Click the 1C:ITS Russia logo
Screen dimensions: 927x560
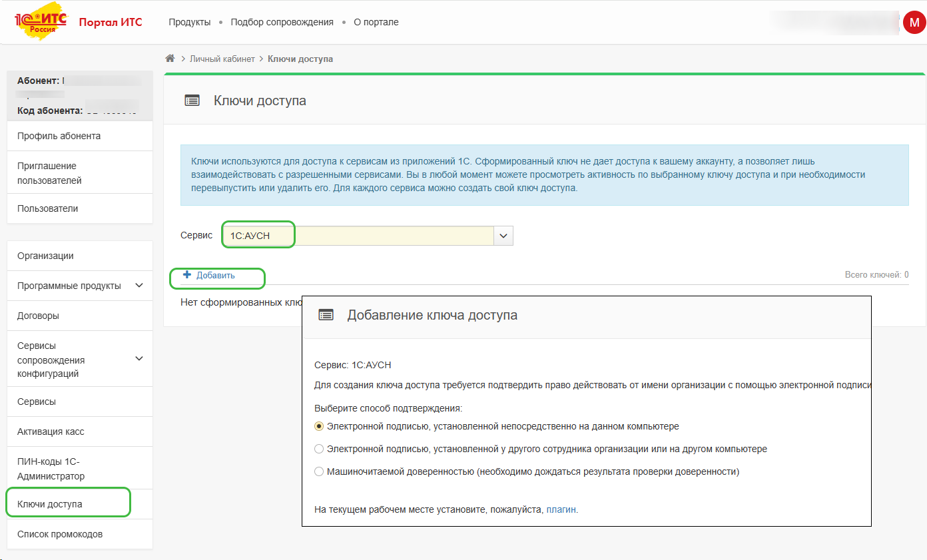(41, 23)
